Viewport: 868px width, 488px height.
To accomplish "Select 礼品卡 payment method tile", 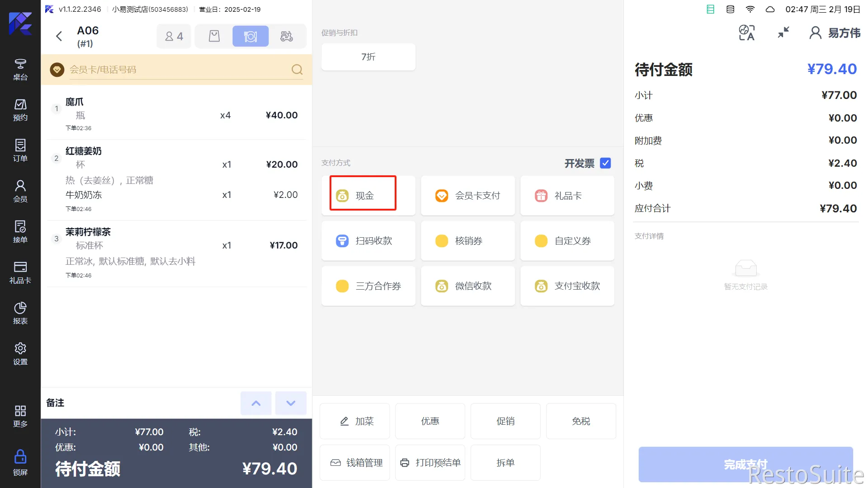I will (567, 196).
